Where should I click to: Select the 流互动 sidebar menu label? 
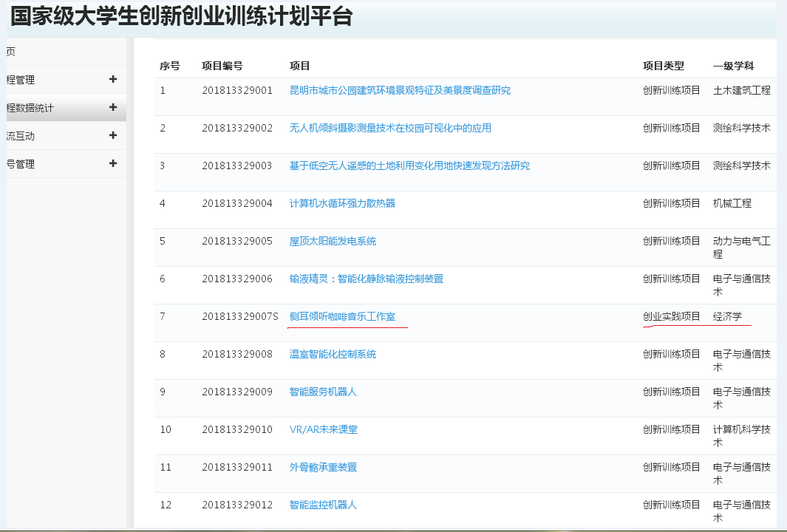[21, 136]
